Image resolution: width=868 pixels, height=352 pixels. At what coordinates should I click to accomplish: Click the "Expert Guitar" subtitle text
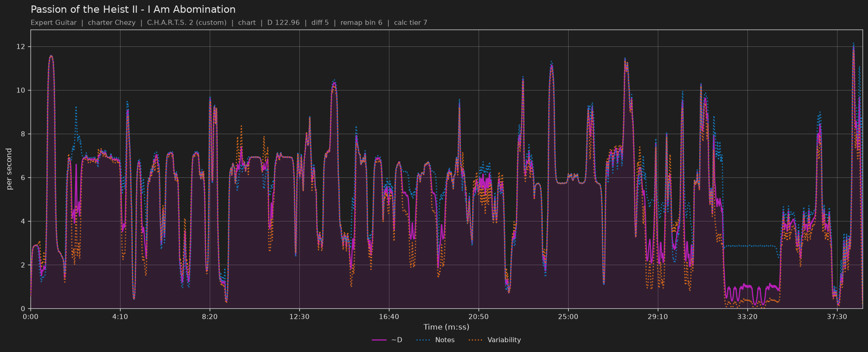[54, 23]
